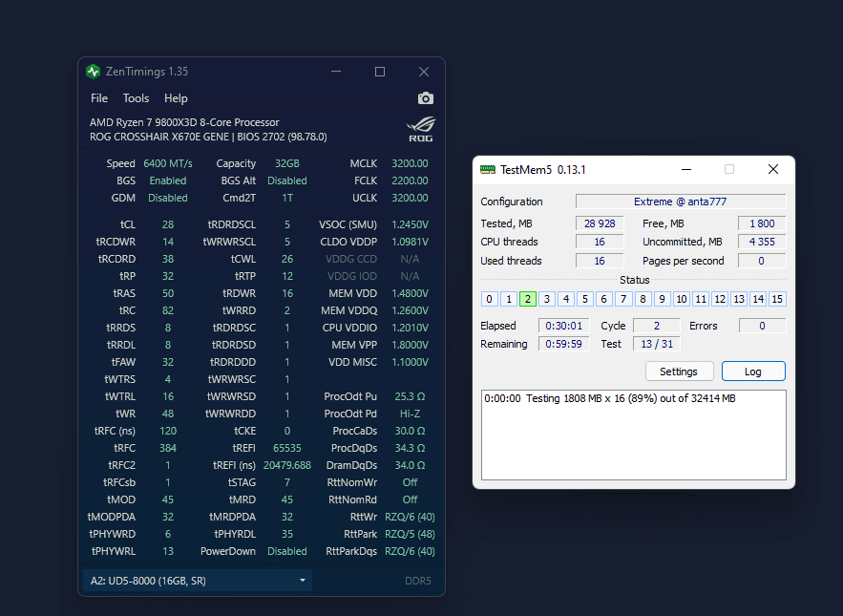843x616 pixels.
Task: Click the Uncommitted MB value 4 355
Action: tap(762, 242)
